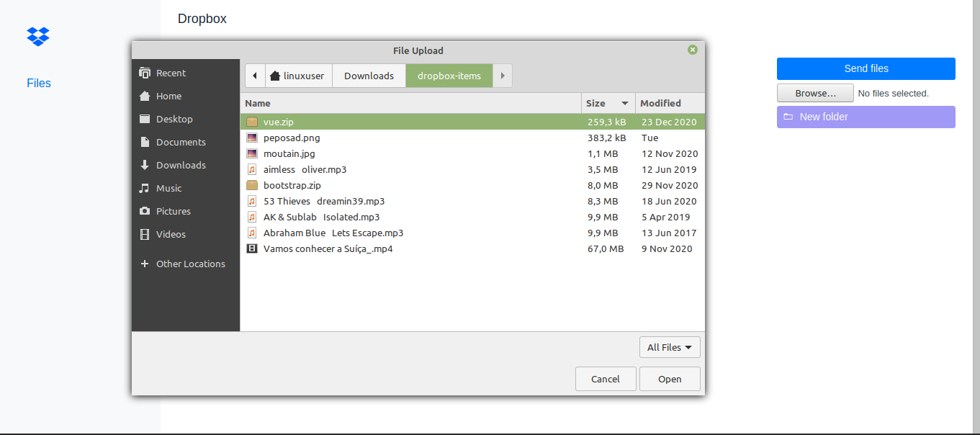Sort files by Modified column header
This screenshot has width=980, height=435.
click(670, 103)
